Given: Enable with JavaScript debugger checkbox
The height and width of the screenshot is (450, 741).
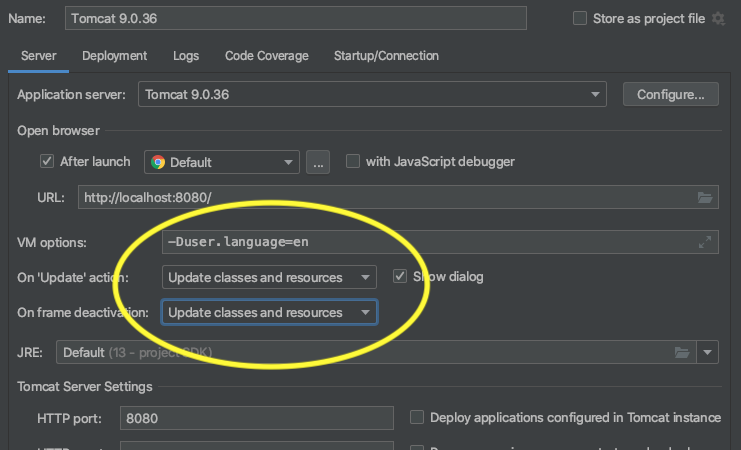Looking at the screenshot, I should click(353, 161).
